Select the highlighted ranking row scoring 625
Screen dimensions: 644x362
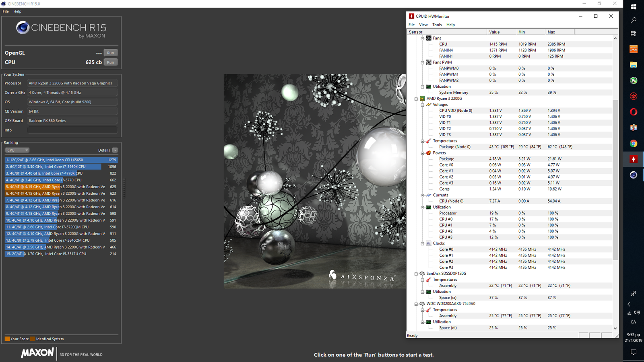[61, 187]
